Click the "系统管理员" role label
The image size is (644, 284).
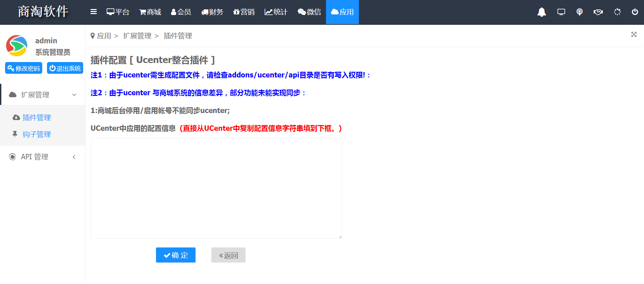(53, 52)
